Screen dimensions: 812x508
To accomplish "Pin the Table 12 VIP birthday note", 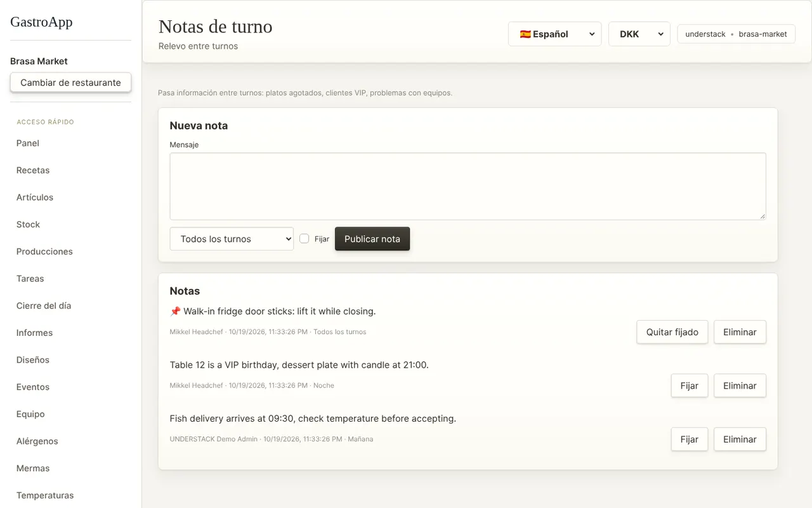I will (x=690, y=385).
